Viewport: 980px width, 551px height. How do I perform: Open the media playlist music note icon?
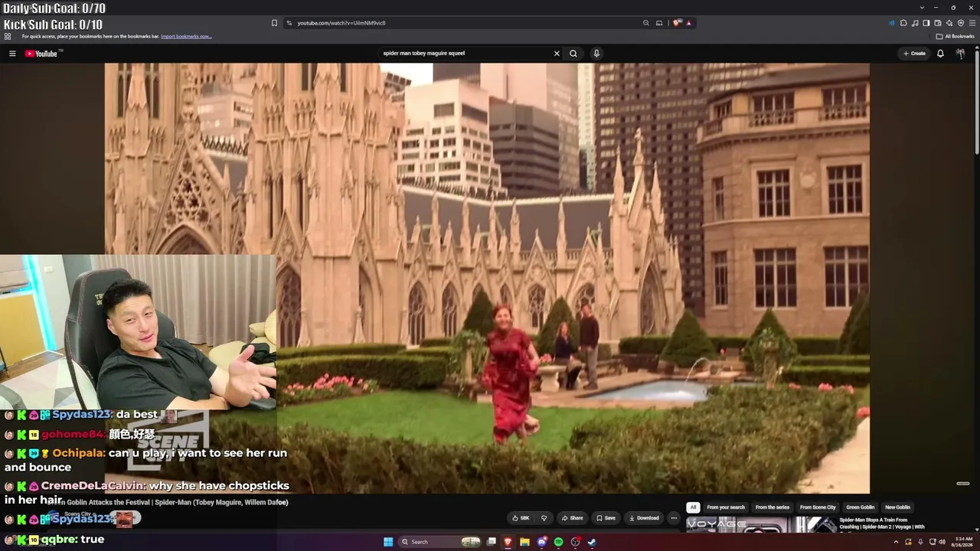[915, 23]
